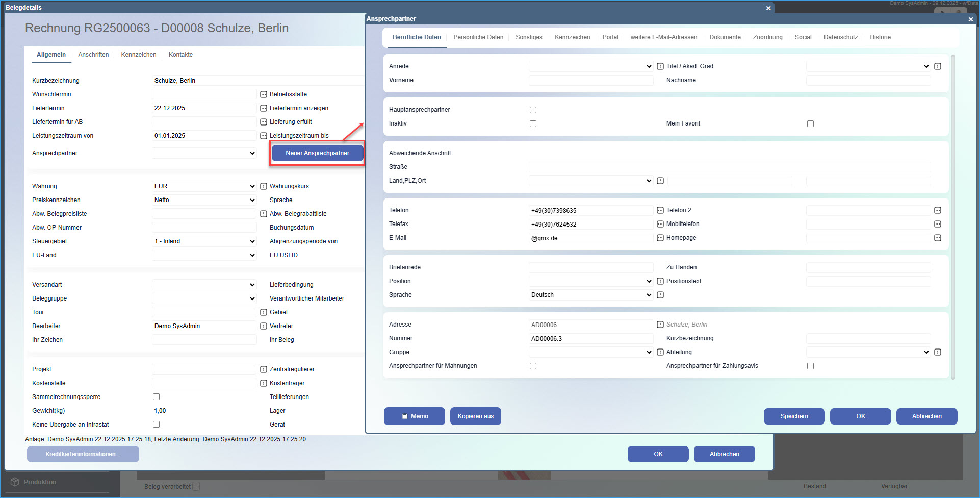Click the info icon beside Sprache
980x498 pixels.
pos(660,294)
